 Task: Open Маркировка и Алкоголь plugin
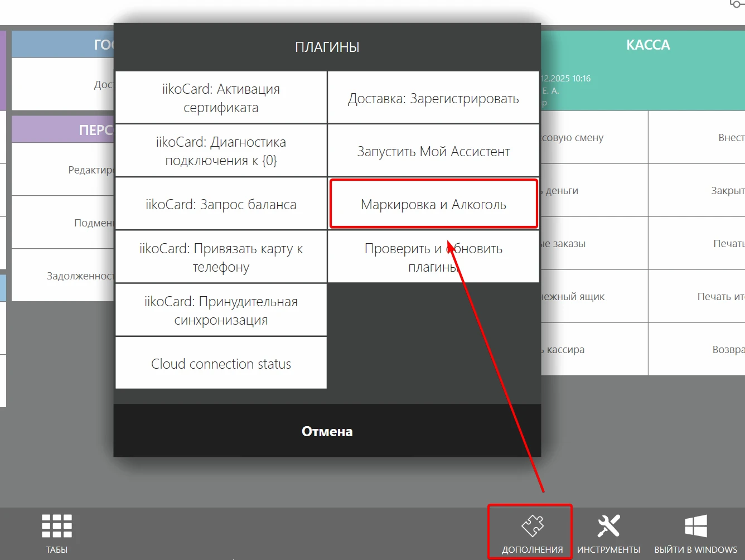point(433,204)
